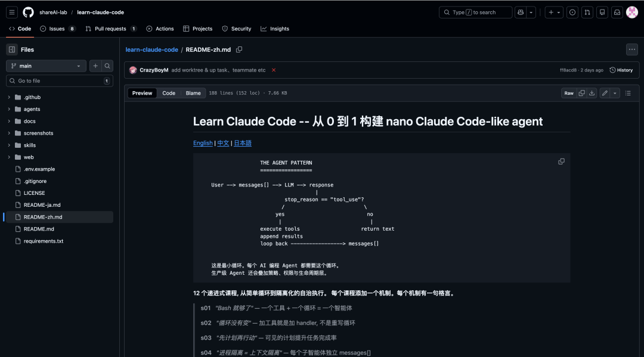This screenshot has width=644, height=357.
Task: Dismiss the commit message with the X
Action: 273,70
